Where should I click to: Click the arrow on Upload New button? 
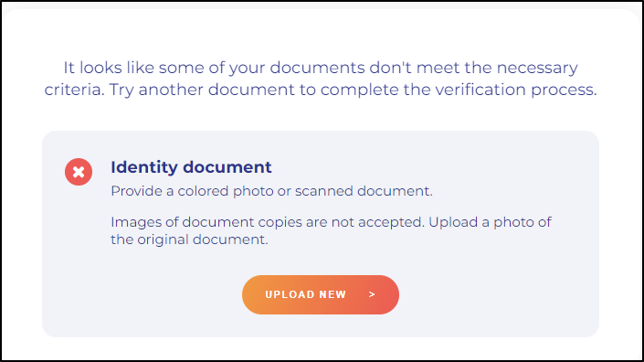tap(372, 294)
